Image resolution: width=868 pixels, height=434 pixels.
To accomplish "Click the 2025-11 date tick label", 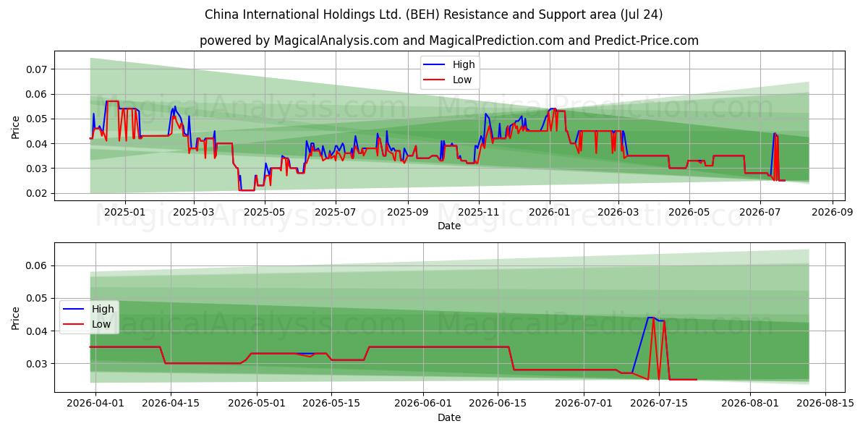I will [x=478, y=213].
